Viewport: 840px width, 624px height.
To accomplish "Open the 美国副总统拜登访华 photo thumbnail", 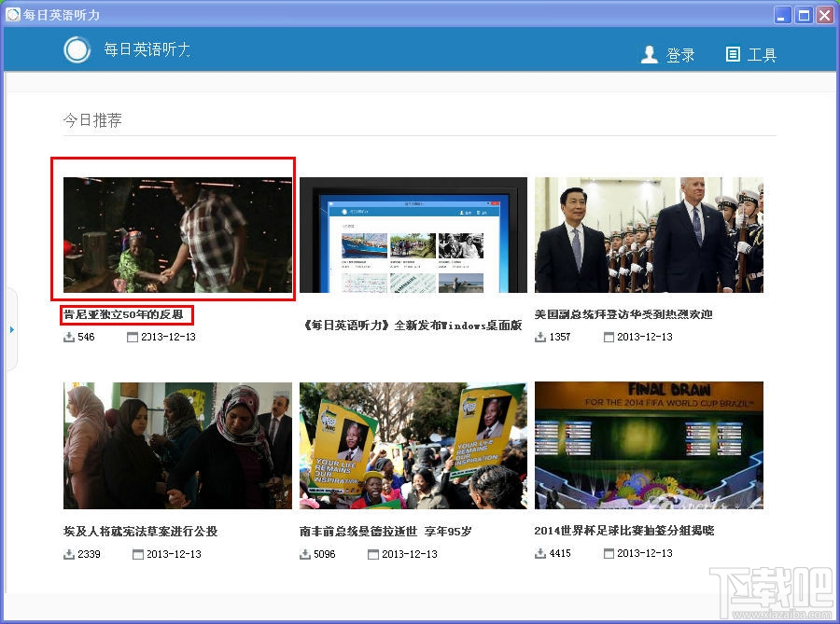I will point(649,235).
